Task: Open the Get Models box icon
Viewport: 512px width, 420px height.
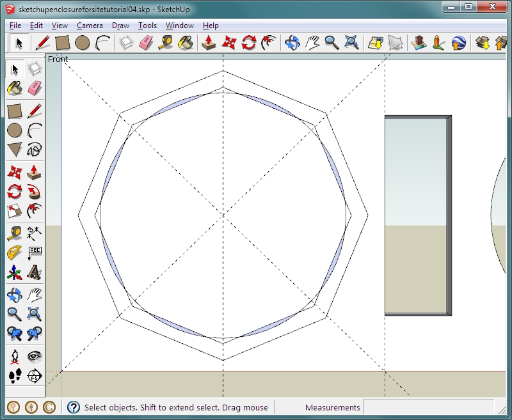Action: point(483,43)
